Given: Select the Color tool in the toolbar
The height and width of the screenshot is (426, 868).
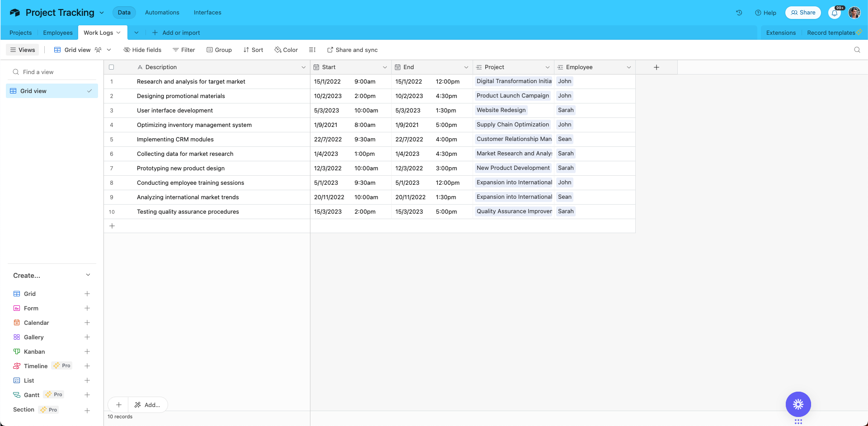Looking at the screenshot, I should pyautogui.click(x=286, y=50).
